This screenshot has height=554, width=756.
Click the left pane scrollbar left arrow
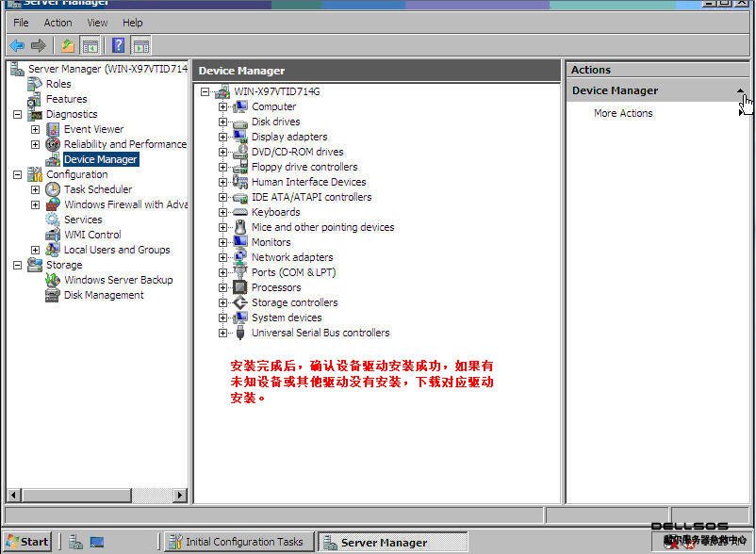point(13,495)
